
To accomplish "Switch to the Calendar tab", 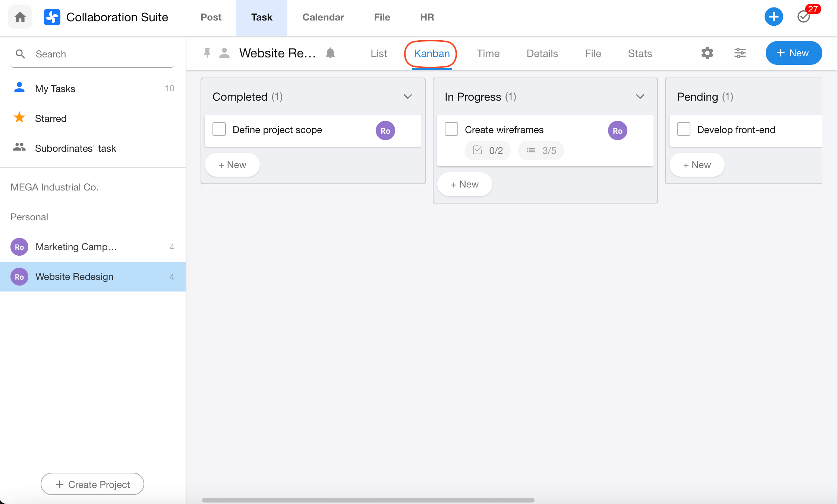I will (323, 17).
